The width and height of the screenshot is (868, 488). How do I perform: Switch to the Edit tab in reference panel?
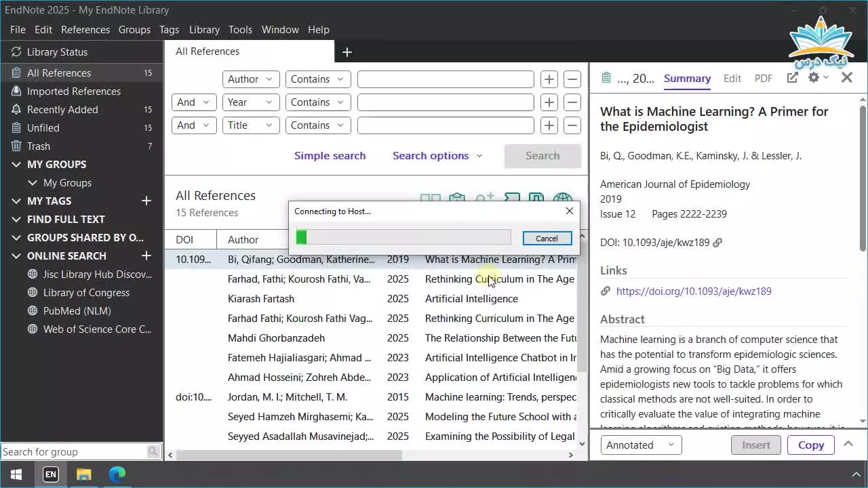[x=732, y=79]
